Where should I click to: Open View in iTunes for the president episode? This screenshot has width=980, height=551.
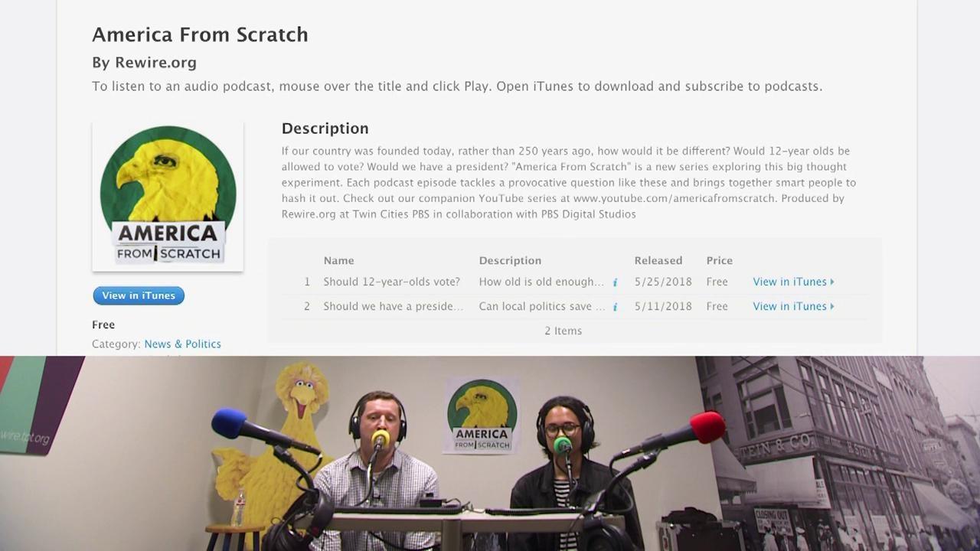(x=793, y=306)
